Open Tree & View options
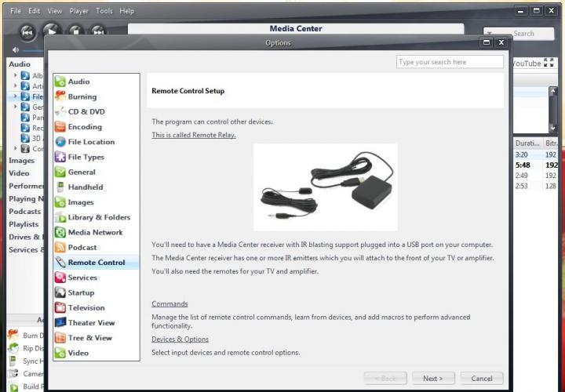The height and width of the screenshot is (392, 565). point(89,338)
